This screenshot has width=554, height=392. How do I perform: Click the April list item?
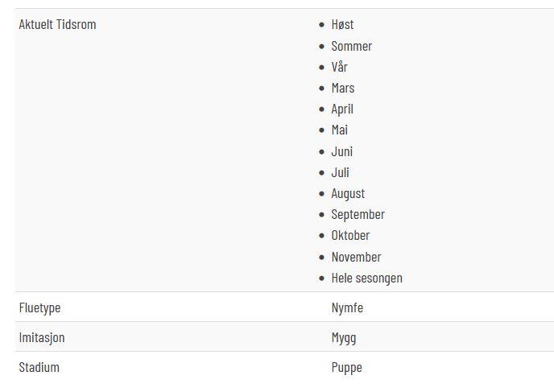click(x=342, y=109)
